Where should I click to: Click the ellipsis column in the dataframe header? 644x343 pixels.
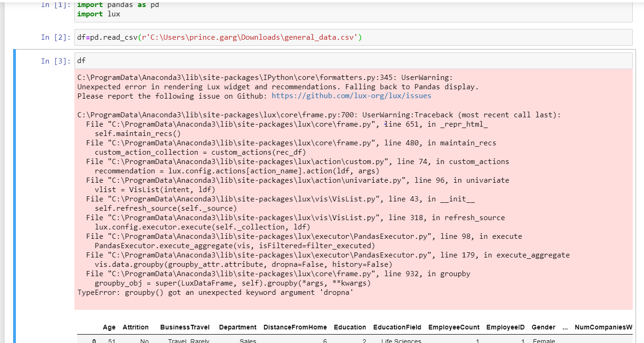(x=564, y=327)
